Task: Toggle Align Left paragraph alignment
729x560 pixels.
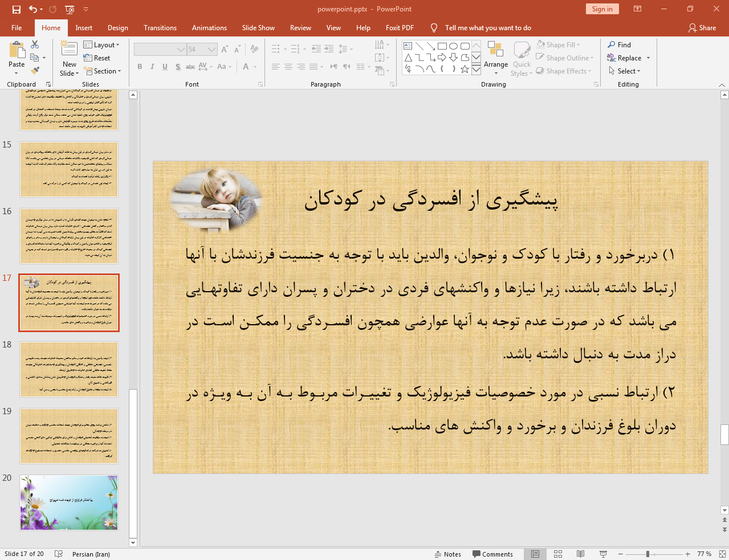Action: tap(275, 67)
